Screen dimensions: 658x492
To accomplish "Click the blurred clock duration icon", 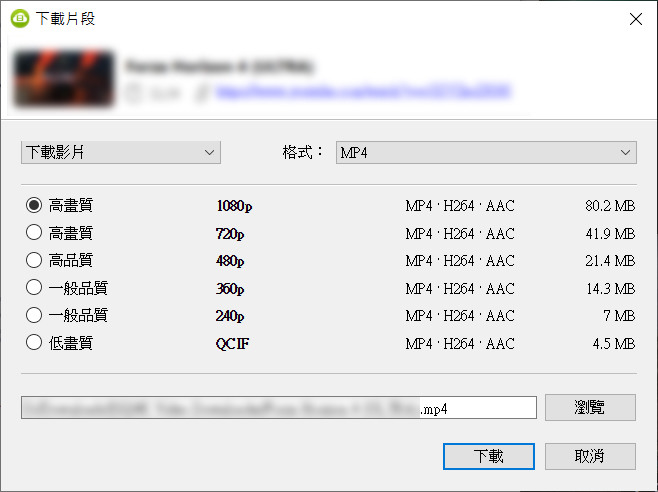I will pos(134,93).
